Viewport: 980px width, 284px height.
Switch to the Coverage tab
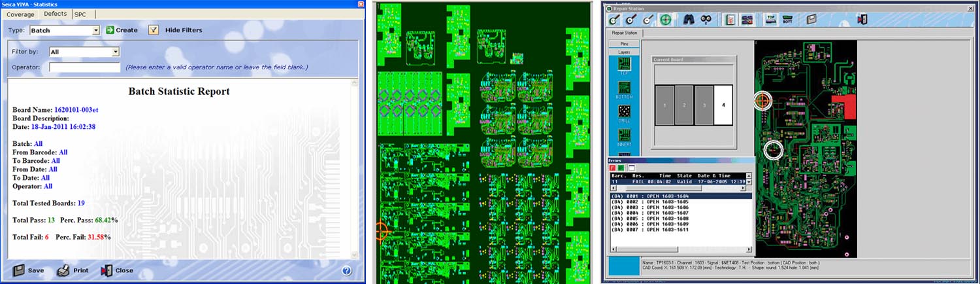tap(21, 14)
